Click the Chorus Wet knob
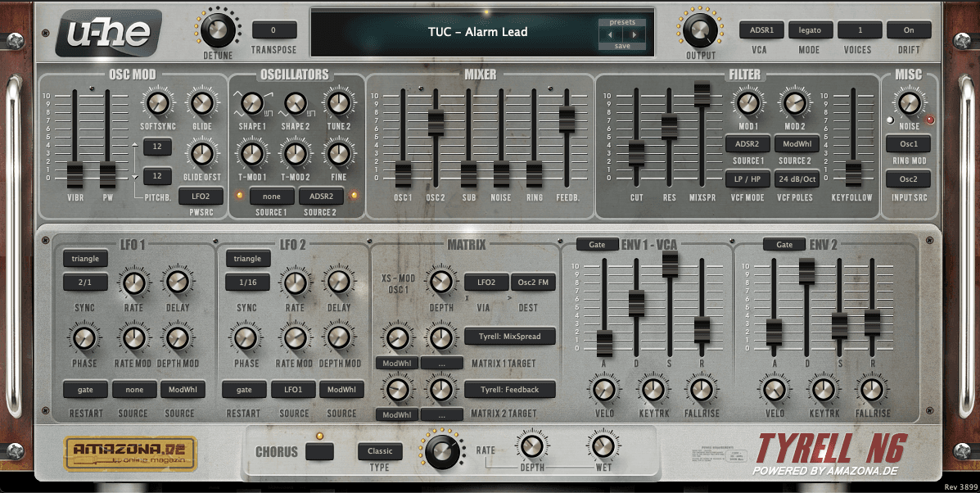The height and width of the screenshot is (493, 980). click(x=603, y=446)
